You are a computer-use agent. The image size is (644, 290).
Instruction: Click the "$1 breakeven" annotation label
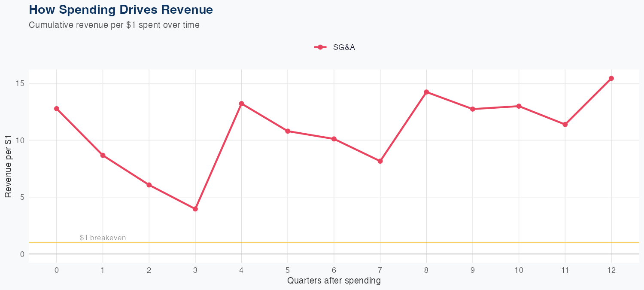tap(103, 238)
